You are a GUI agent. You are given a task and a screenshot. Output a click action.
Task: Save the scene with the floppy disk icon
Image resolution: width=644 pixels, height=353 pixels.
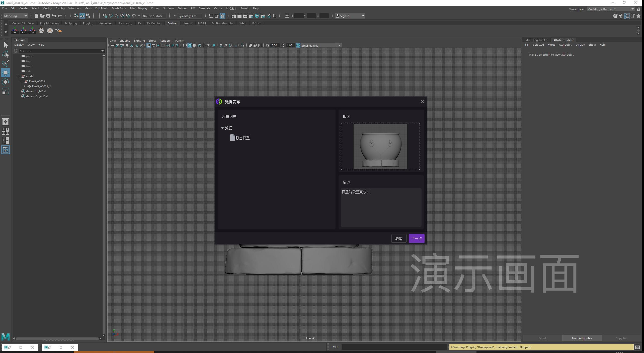point(48,16)
